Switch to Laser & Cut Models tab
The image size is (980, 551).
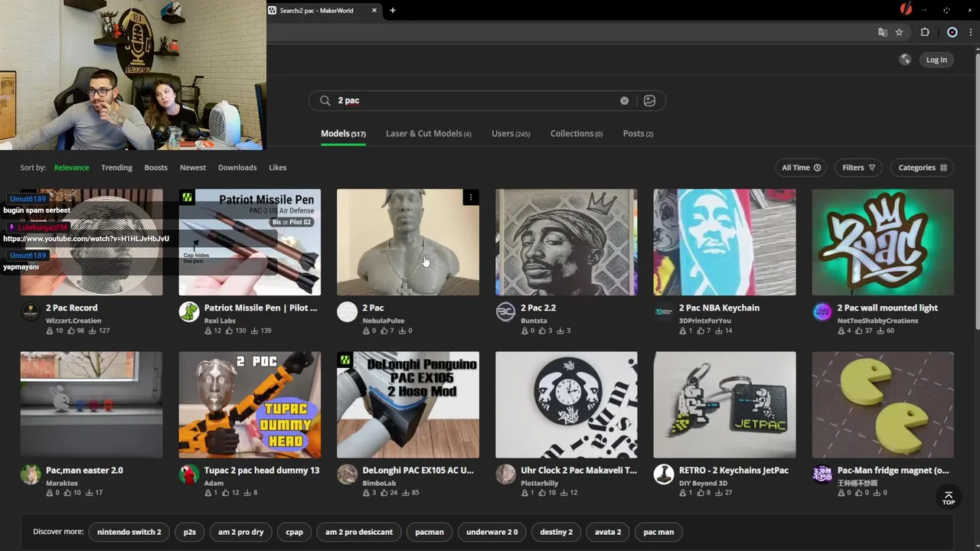point(428,134)
